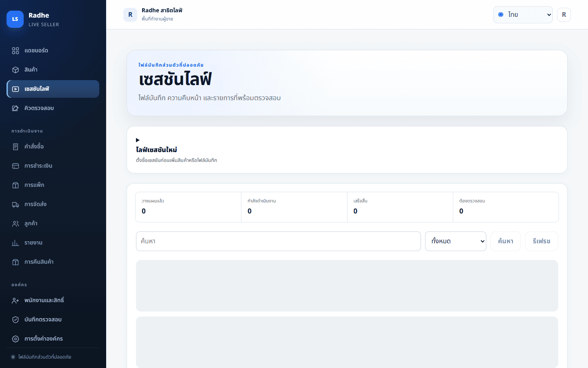This screenshot has height=368, width=588.
Task: Click the บันทึกตรวจสอบ shield icon
Action: click(16, 320)
